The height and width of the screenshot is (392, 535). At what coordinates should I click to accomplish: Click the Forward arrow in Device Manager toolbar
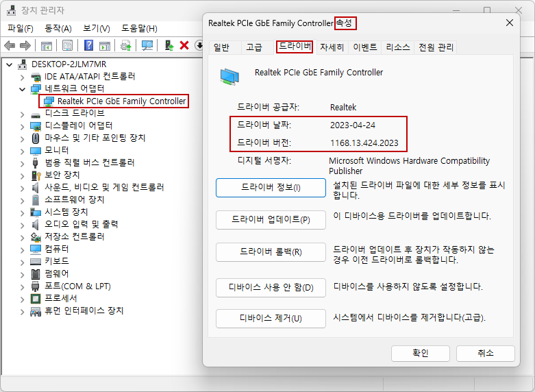pyautogui.click(x=25, y=45)
